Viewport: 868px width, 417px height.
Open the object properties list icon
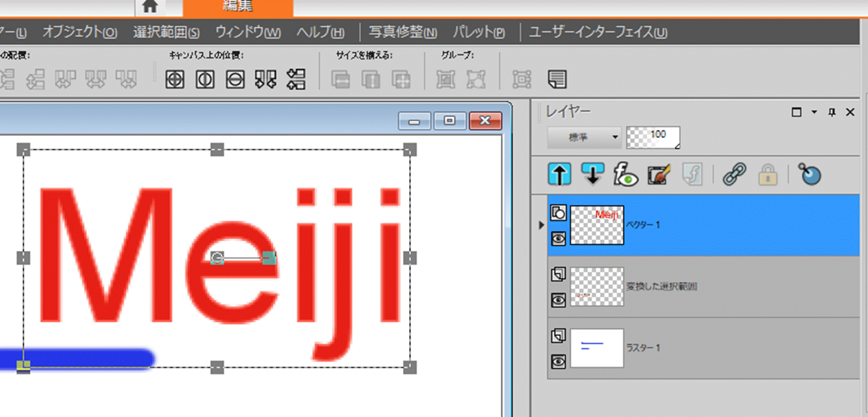pyautogui.click(x=557, y=80)
